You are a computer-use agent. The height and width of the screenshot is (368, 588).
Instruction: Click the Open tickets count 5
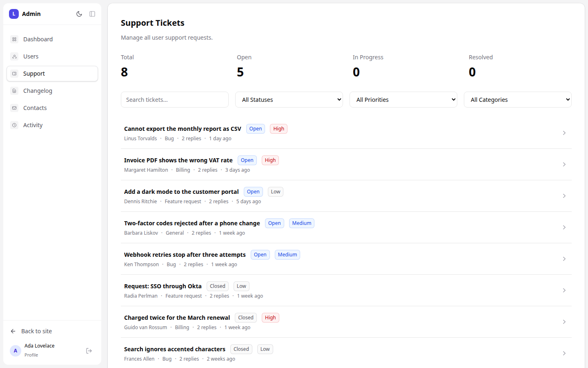click(241, 72)
